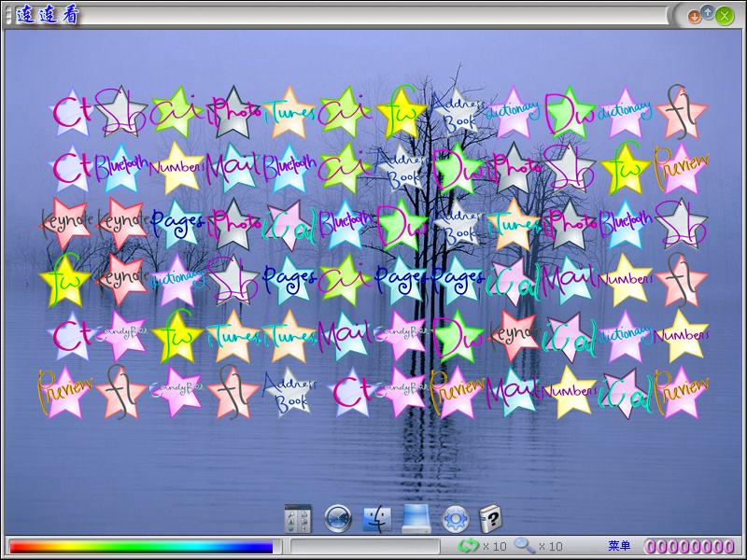This screenshot has height=560, width=747.
Task: Choose the Address Book tile in the second row
Action: point(402,168)
